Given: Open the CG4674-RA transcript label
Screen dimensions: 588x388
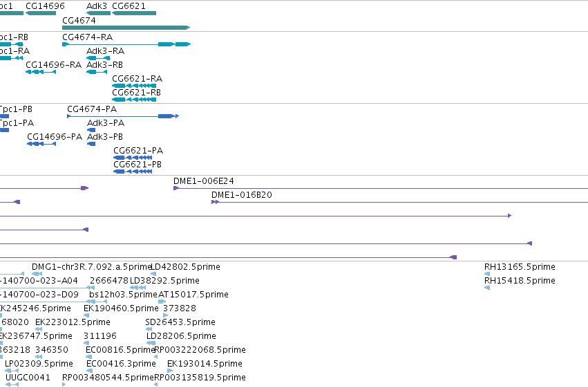Looking at the screenshot, I should click(87, 37).
